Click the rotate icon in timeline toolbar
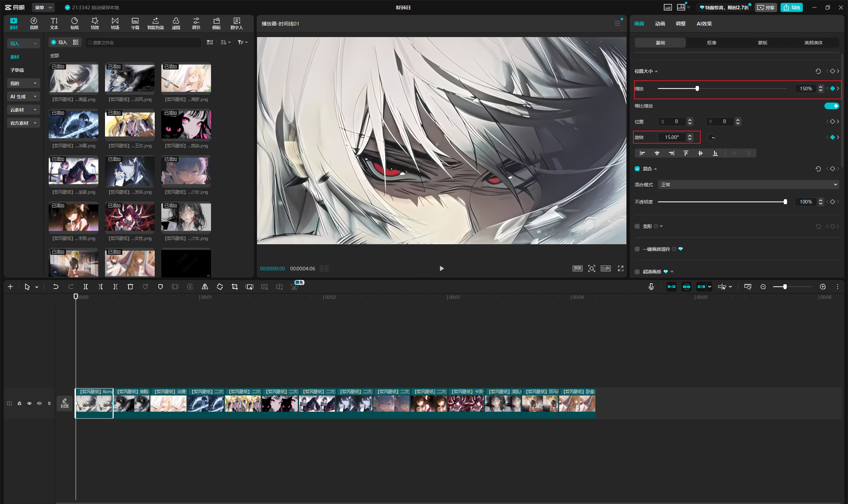Viewport: 848px width, 504px height. (x=220, y=287)
